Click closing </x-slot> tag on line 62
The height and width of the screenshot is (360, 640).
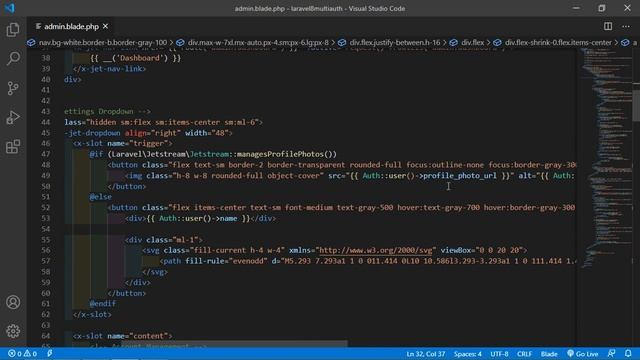pyautogui.click(x=92, y=314)
